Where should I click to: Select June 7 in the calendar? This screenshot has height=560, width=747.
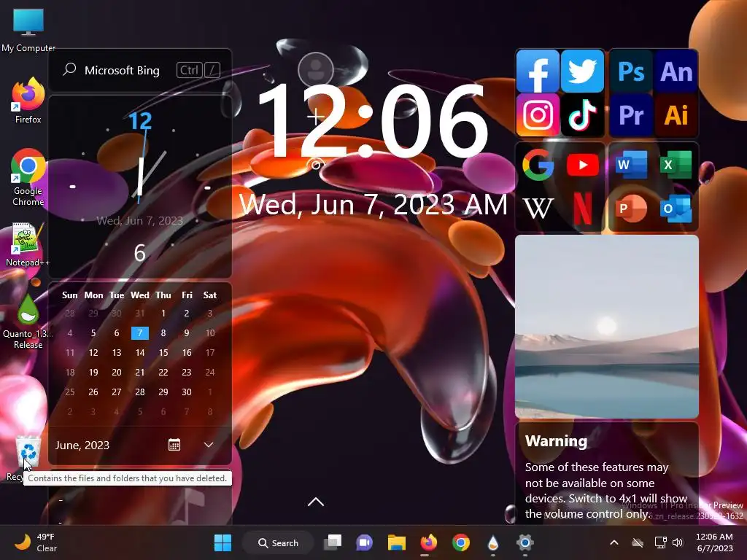pyautogui.click(x=140, y=332)
